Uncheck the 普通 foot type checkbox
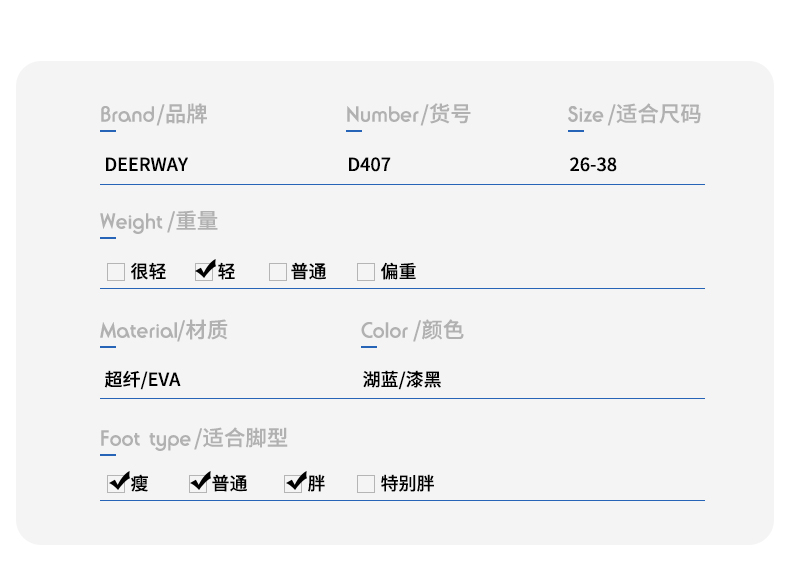Screen dimensions: 790x570 (x=198, y=484)
